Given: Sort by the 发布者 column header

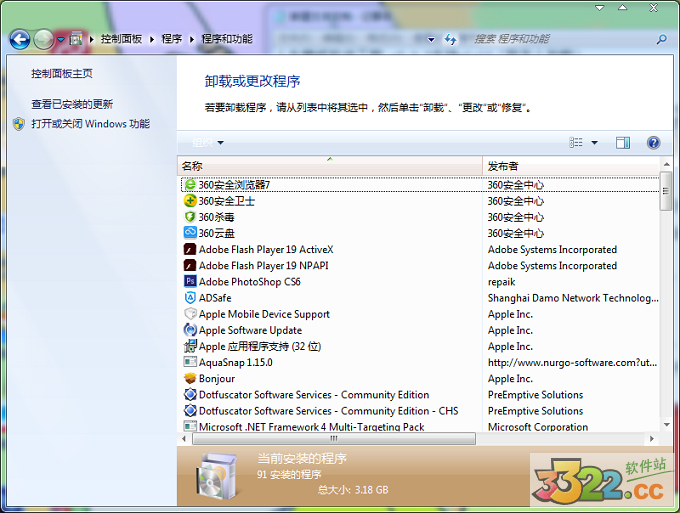Looking at the screenshot, I should (x=571, y=166).
